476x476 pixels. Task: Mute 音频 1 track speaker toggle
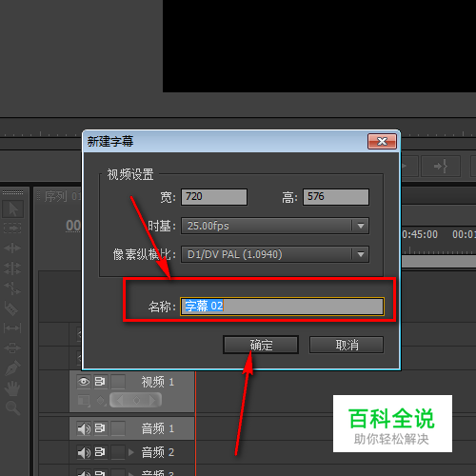[84, 428]
